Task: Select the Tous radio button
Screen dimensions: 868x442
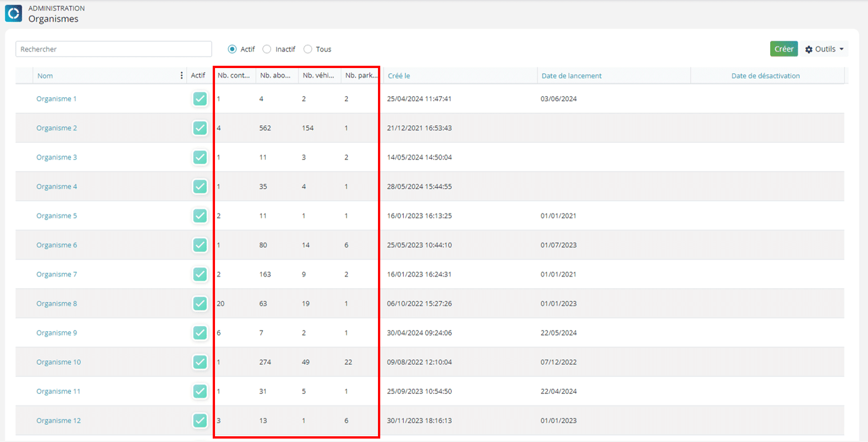Action: (308, 49)
